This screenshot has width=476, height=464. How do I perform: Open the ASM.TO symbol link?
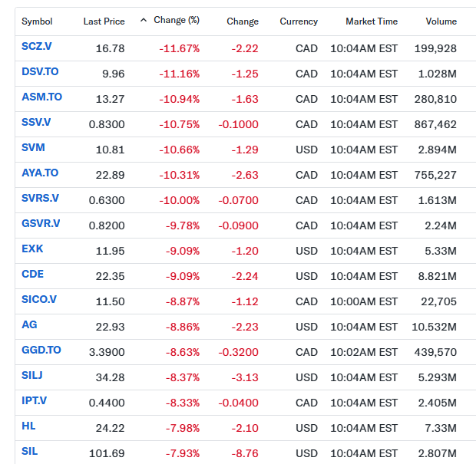41,98
